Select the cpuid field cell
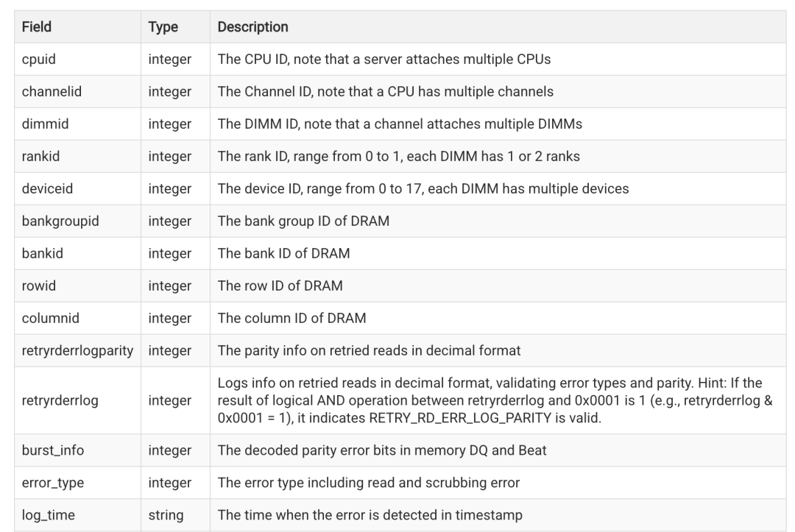The height and width of the screenshot is (532, 795). (x=77, y=60)
